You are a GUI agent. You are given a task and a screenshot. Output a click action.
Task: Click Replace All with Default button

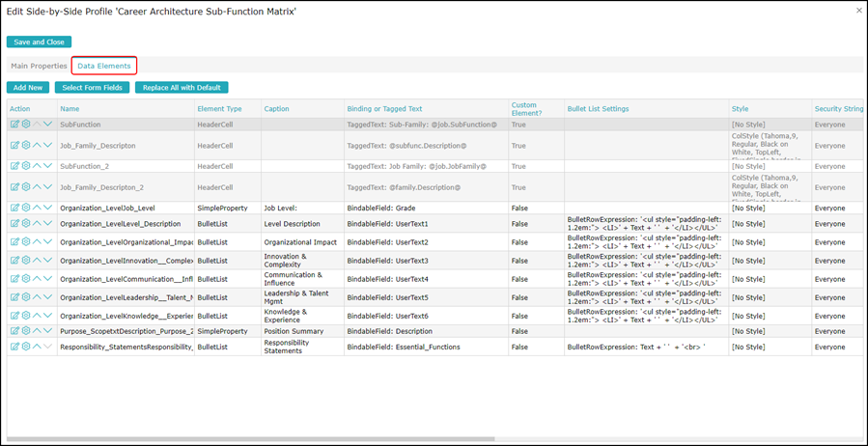click(x=182, y=88)
